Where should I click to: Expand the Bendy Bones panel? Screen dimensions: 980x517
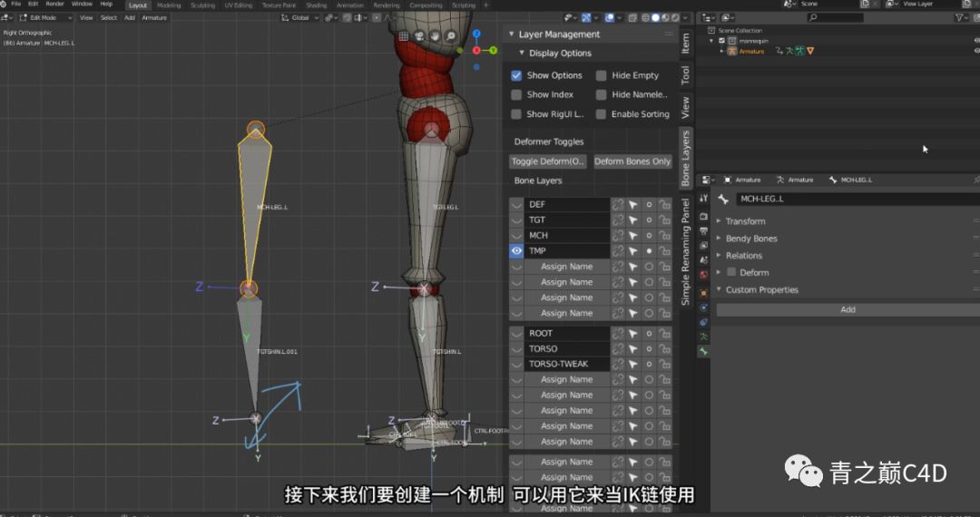point(719,239)
